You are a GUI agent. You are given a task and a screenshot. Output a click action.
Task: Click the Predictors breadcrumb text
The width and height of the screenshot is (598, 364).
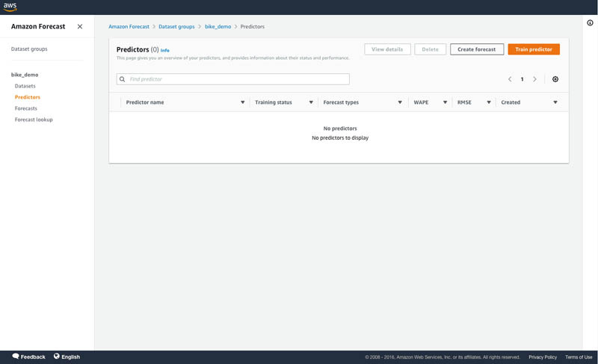click(253, 26)
